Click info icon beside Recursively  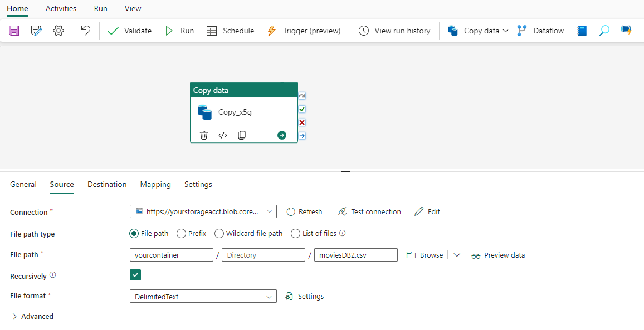pos(52,275)
